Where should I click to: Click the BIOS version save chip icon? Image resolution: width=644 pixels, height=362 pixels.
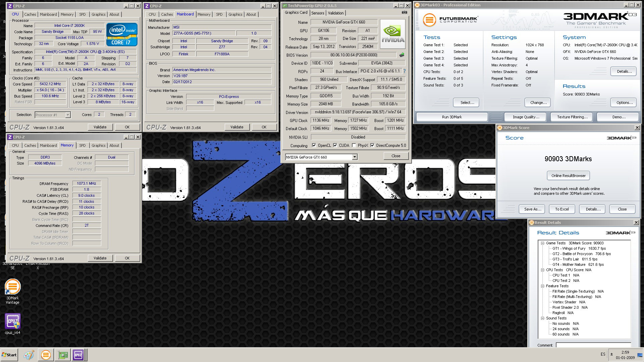[x=401, y=55]
